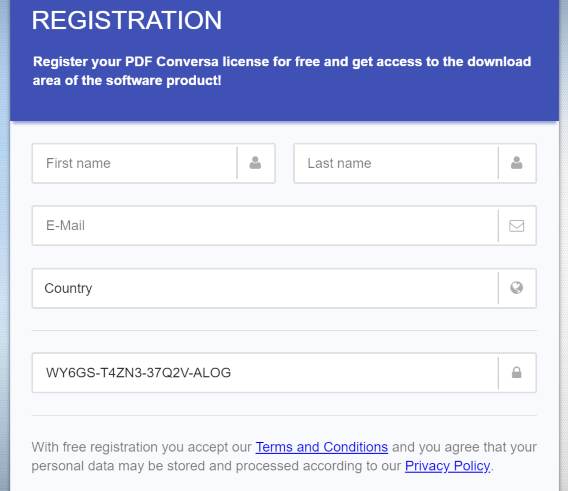Click the globe icon beside Country
This screenshot has width=568, height=491.
click(x=517, y=288)
